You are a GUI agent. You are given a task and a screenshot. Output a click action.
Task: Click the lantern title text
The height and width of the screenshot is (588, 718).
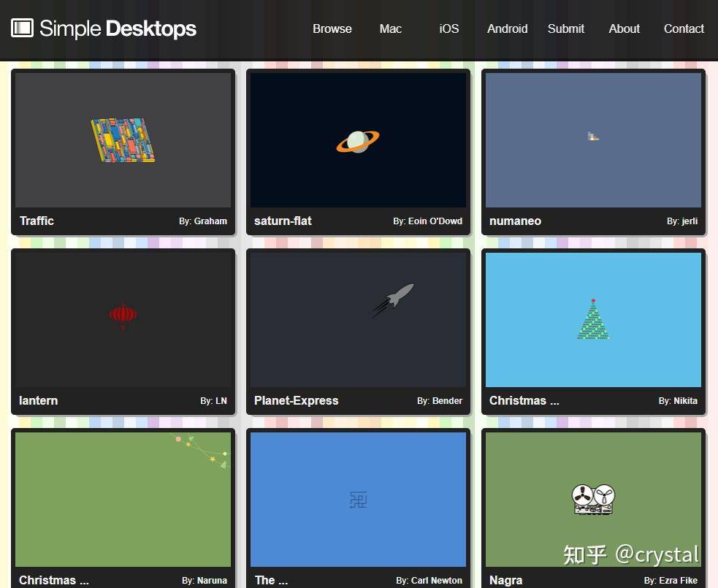click(39, 401)
